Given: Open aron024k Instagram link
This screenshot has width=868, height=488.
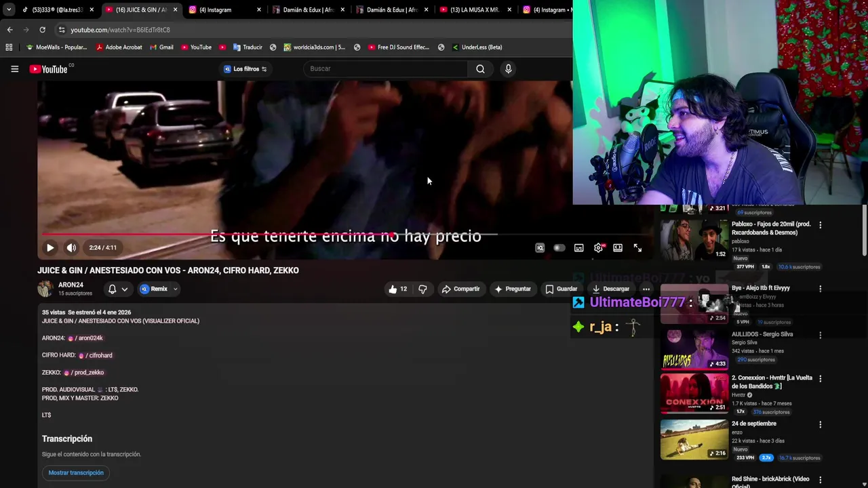Looking at the screenshot, I should point(85,338).
